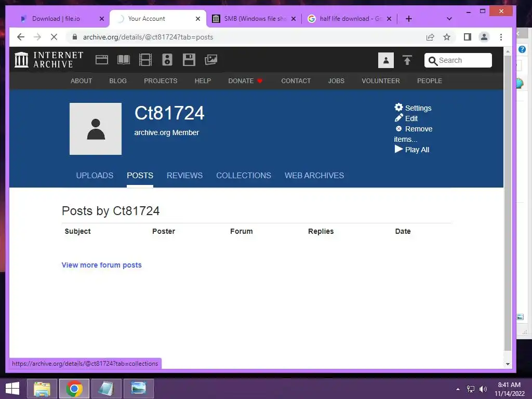Open the Software floppy disk icon
Image resolution: width=532 pixels, height=399 pixels.
pyautogui.click(x=189, y=60)
